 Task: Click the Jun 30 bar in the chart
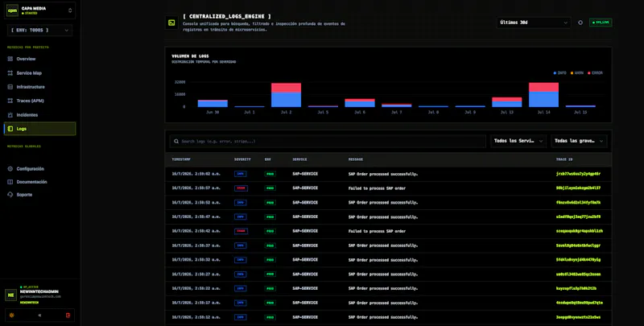(213, 104)
